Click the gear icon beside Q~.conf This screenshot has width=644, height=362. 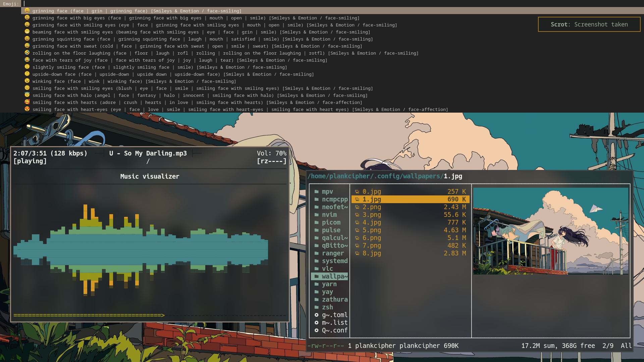316,330
